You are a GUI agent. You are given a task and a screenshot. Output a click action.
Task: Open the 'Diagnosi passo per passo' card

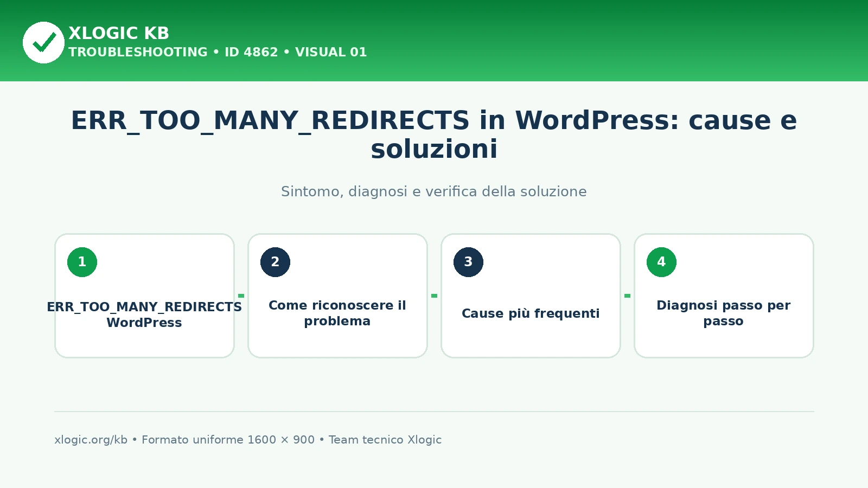point(724,296)
